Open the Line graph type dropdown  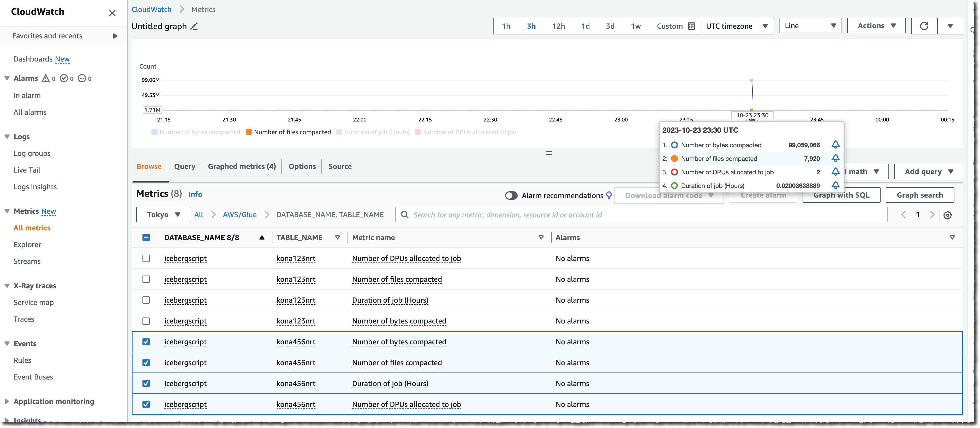point(810,26)
